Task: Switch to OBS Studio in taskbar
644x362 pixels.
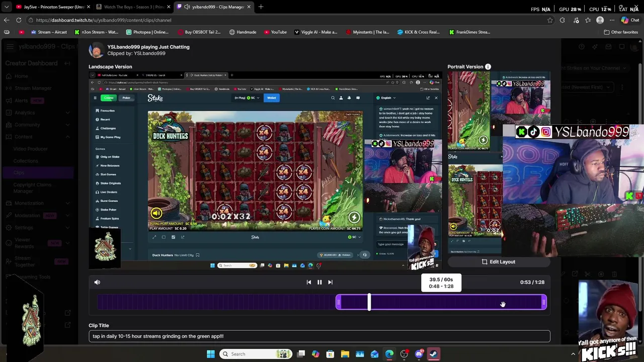Action: click(404, 354)
